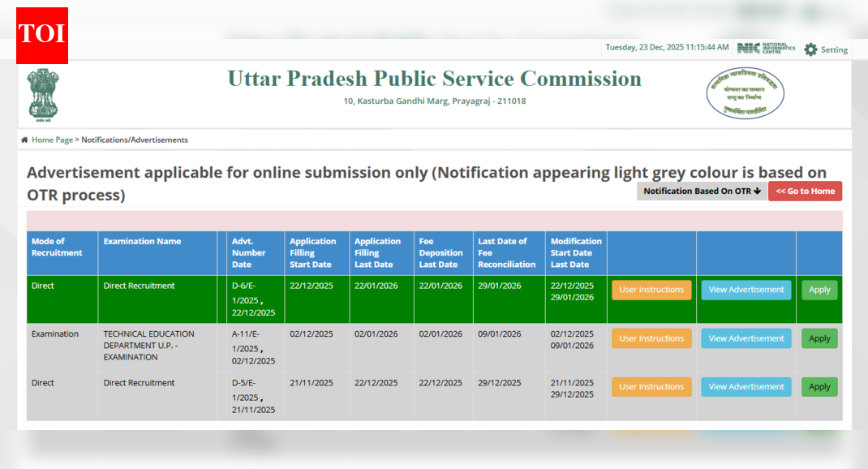Open User Instructions for the first Direct Recruitment row
This screenshot has width=868, height=469.
pos(651,290)
